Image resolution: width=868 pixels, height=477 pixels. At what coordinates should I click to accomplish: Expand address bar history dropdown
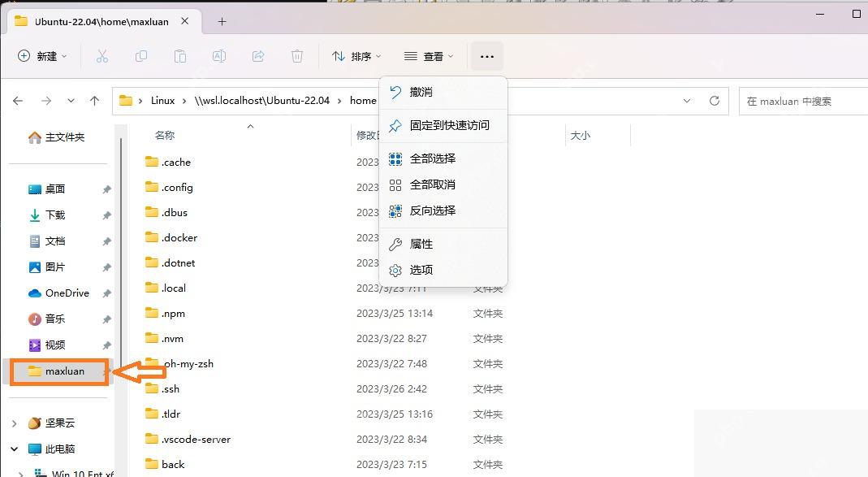687,101
